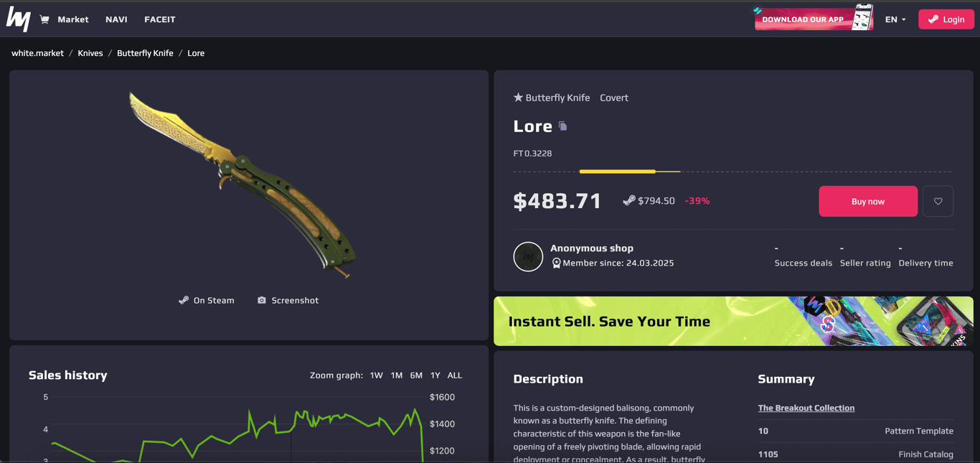Open the Anonymous shop seller name
980x463 pixels.
[x=592, y=248]
